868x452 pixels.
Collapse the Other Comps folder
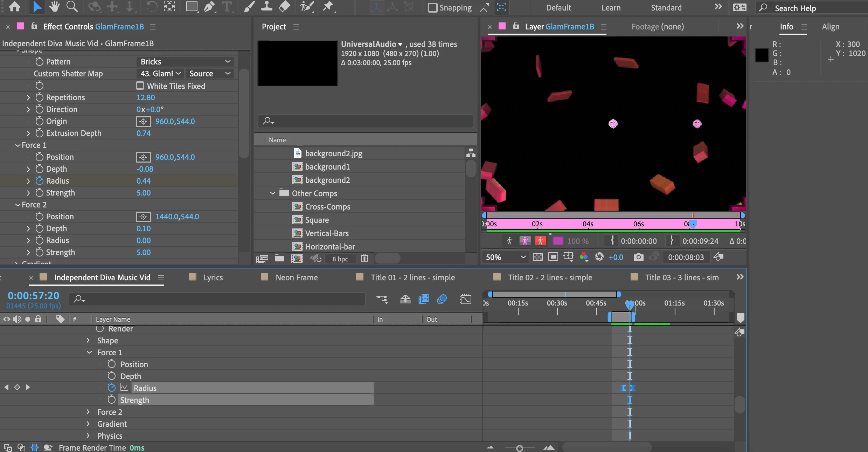pos(273,193)
